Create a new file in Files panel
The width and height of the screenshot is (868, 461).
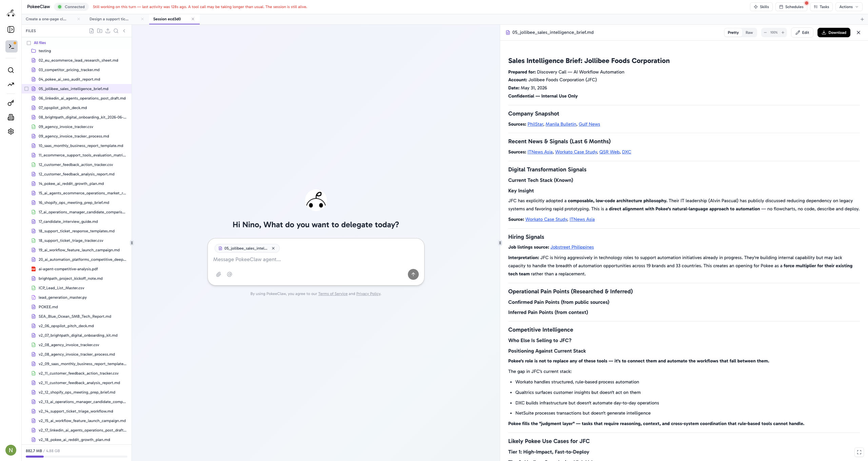click(x=92, y=31)
